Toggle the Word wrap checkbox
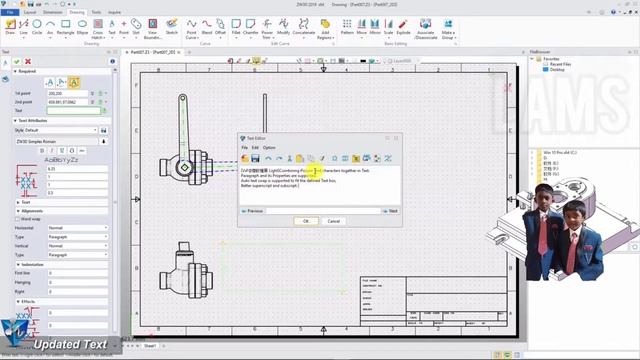Image resolution: width=640 pixels, height=360 pixels. [x=18, y=219]
